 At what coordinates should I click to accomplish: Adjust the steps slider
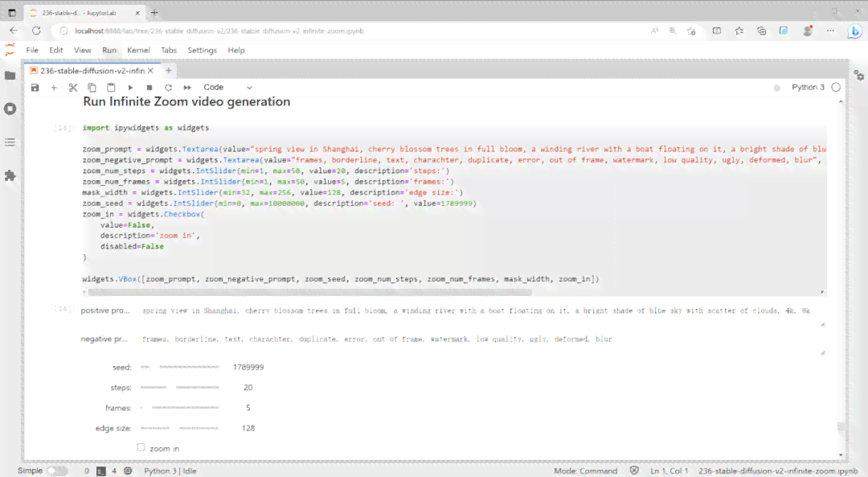click(x=180, y=387)
